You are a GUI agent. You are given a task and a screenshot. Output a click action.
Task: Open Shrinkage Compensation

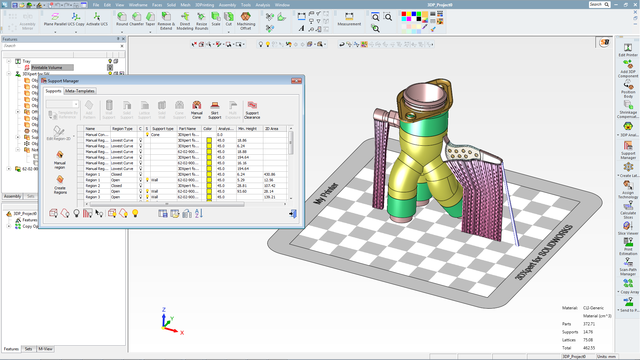coord(628,109)
